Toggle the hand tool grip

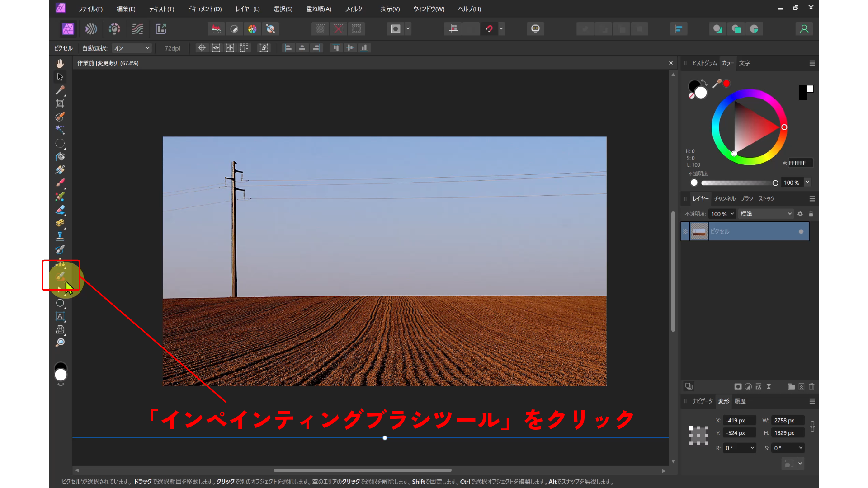coord(60,63)
